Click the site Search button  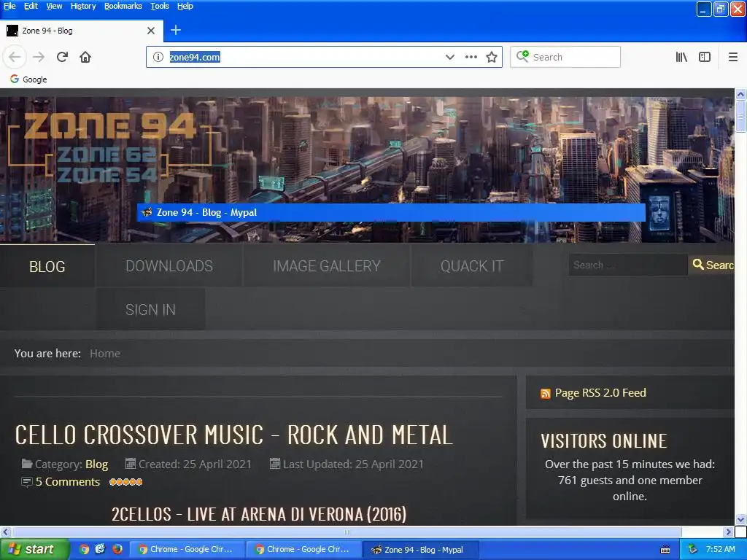tap(712, 265)
